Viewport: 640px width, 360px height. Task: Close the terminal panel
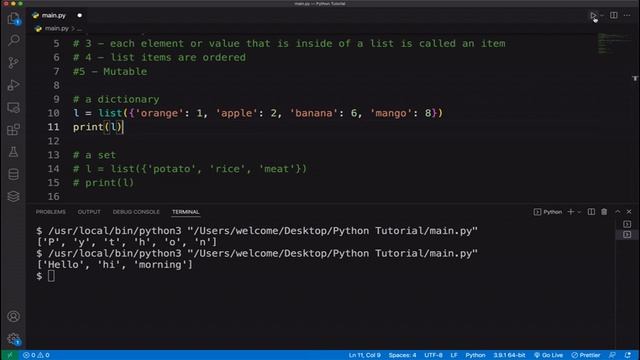(x=629, y=211)
